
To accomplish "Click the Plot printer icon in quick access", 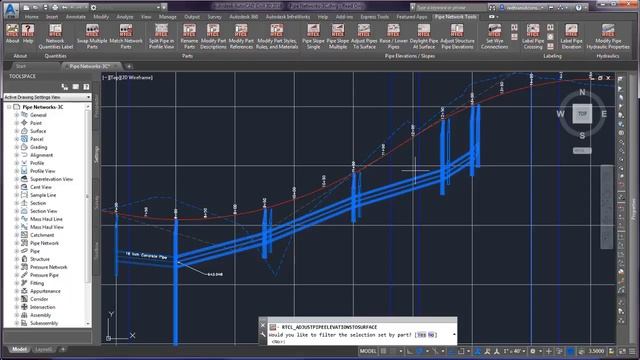I will 55,7.
